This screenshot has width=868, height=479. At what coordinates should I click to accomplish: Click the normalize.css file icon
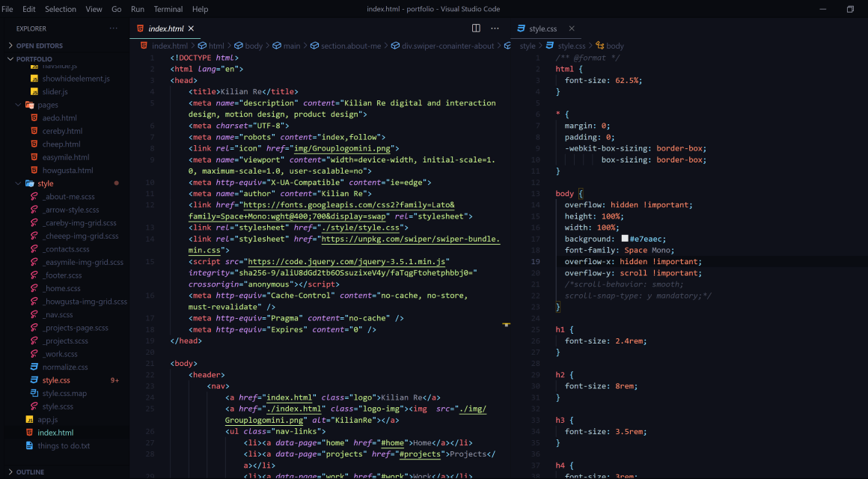[x=34, y=367]
